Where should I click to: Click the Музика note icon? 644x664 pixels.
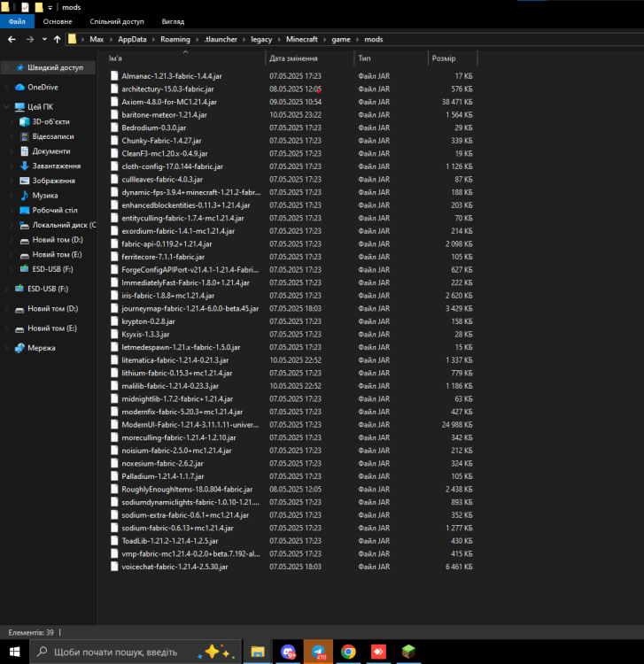tap(25, 196)
